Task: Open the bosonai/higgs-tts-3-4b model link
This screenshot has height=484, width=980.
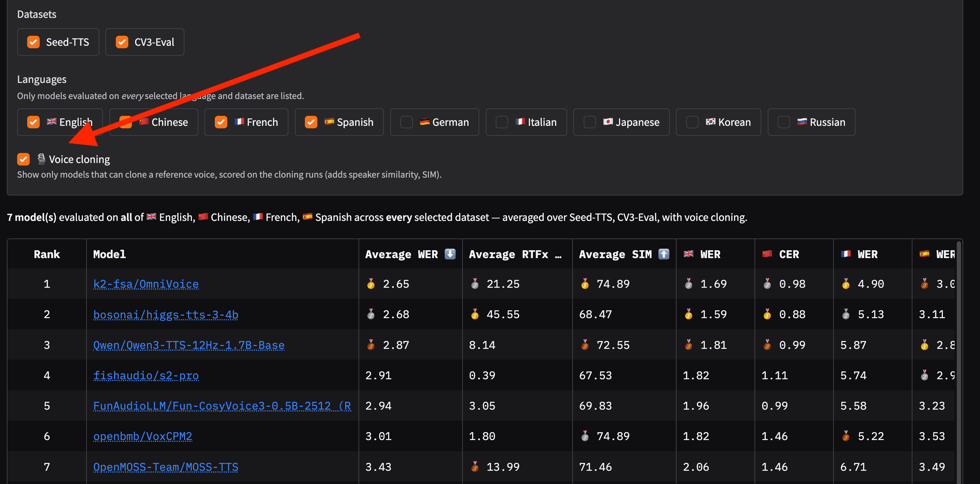Action: [166, 314]
